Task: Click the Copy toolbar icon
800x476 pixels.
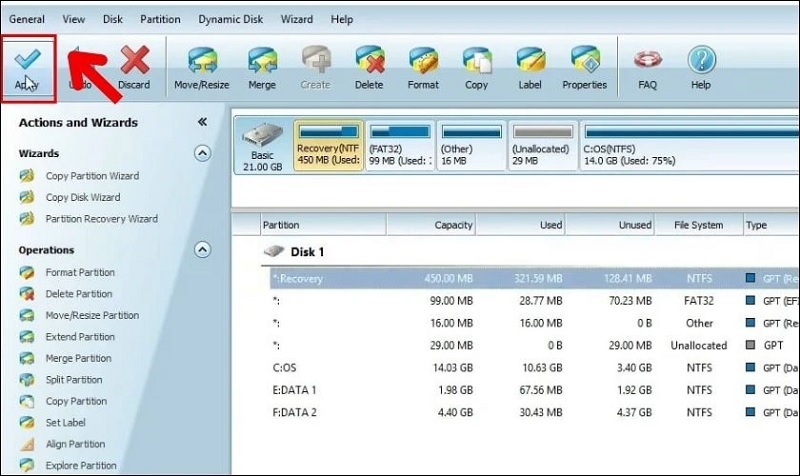Action: pyautogui.click(x=477, y=62)
